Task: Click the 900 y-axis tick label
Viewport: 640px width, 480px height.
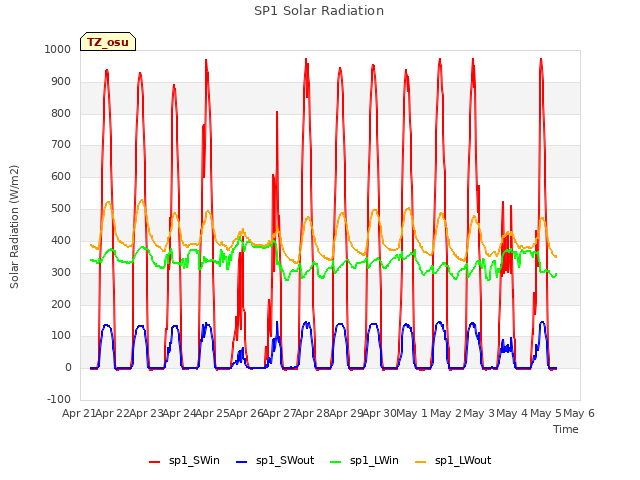Action: pos(61,81)
